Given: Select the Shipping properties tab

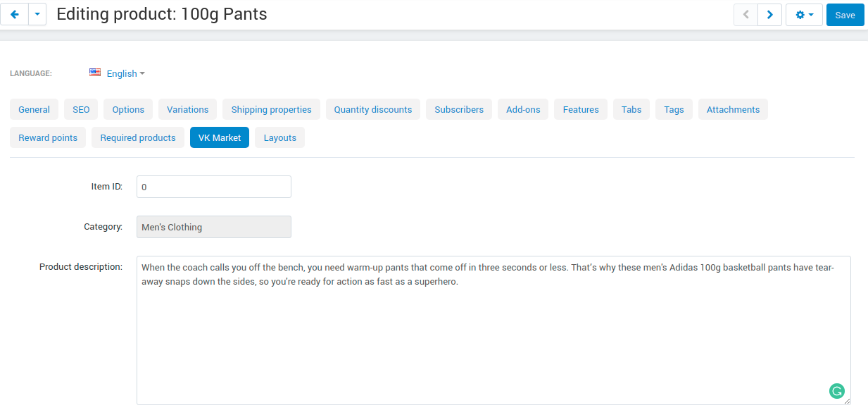Looking at the screenshot, I should 271,109.
